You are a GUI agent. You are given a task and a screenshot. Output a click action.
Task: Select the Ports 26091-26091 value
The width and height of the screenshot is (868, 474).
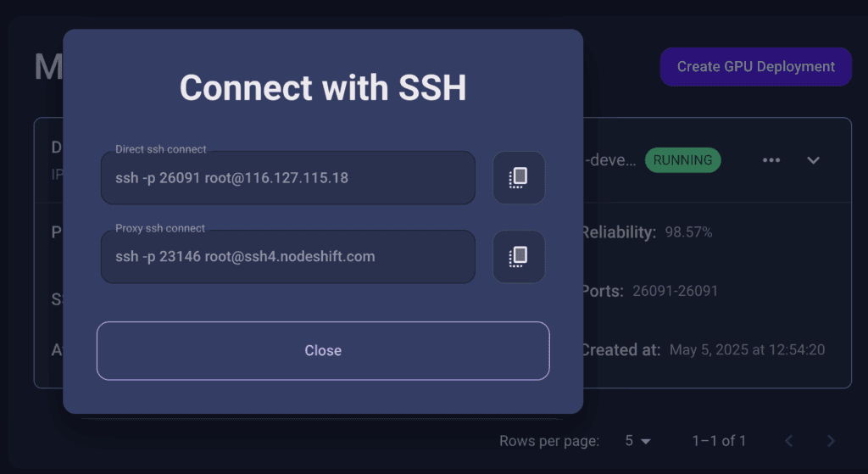pyautogui.click(x=675, y=291)
